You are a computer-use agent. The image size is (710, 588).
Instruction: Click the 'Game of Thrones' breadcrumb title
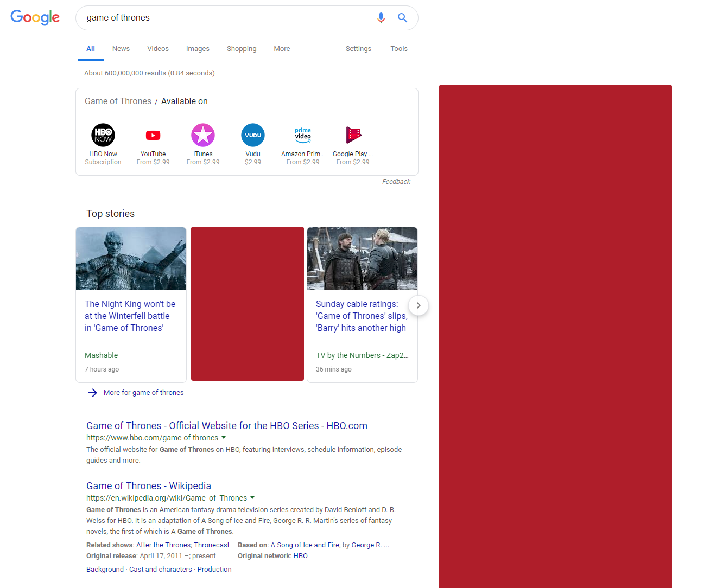pos(118,101)
